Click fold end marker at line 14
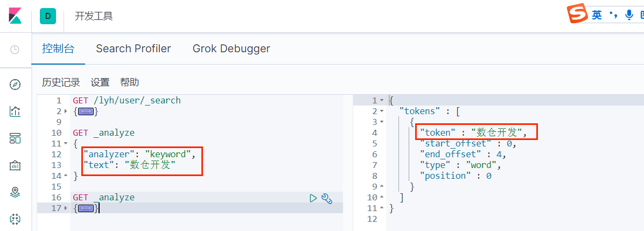The height and width of the screenshot is (231, 644). (x=67, y=176)
